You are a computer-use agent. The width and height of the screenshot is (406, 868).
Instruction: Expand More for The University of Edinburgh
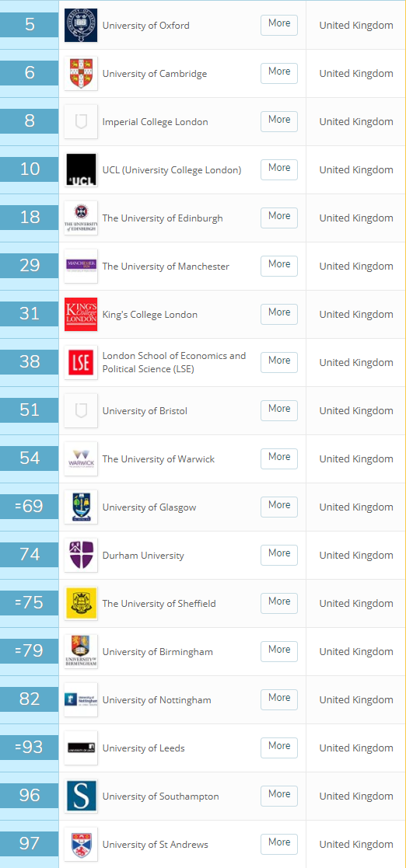(279, 218)
